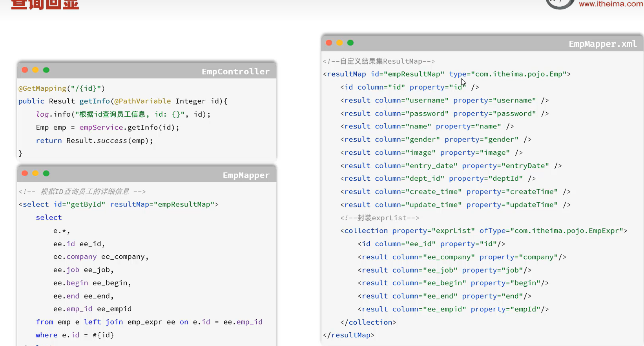The image size is (644, 346).
Task: Select the EmpMapper.xml window title
Action: tap(602, 44)
